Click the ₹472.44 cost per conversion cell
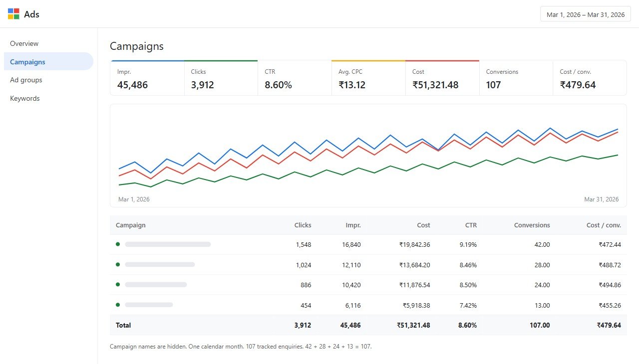Viewport: 639px width, 364px height. pyautogui.click(x=610, y=245)
